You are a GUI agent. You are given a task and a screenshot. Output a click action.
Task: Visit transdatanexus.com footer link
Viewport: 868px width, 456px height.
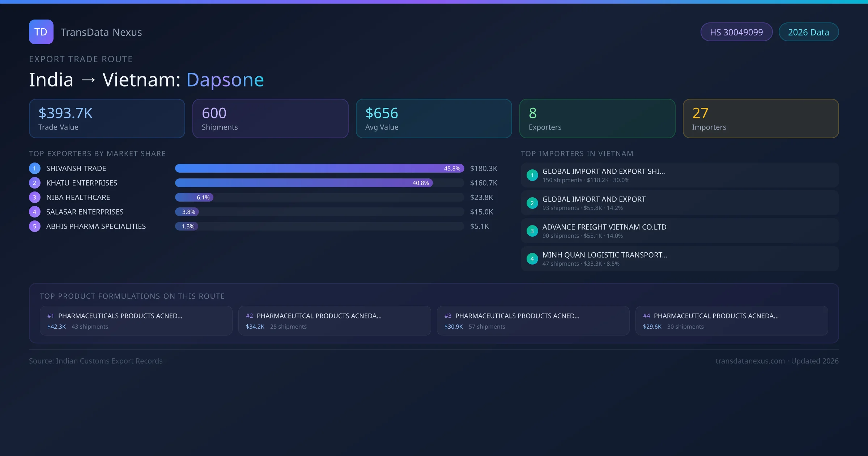click(750, 361)
